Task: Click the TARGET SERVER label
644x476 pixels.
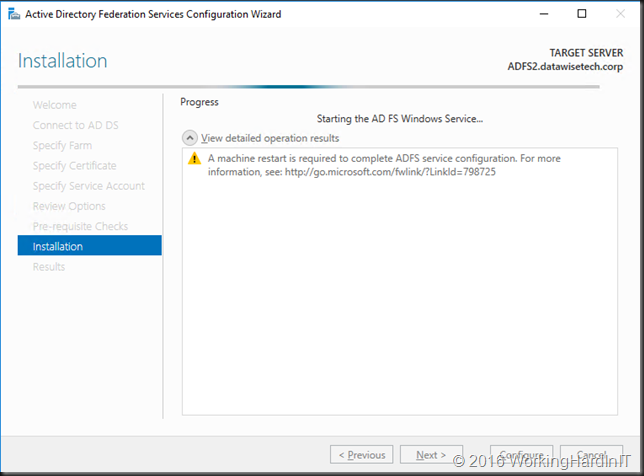Action: (586, 53)
